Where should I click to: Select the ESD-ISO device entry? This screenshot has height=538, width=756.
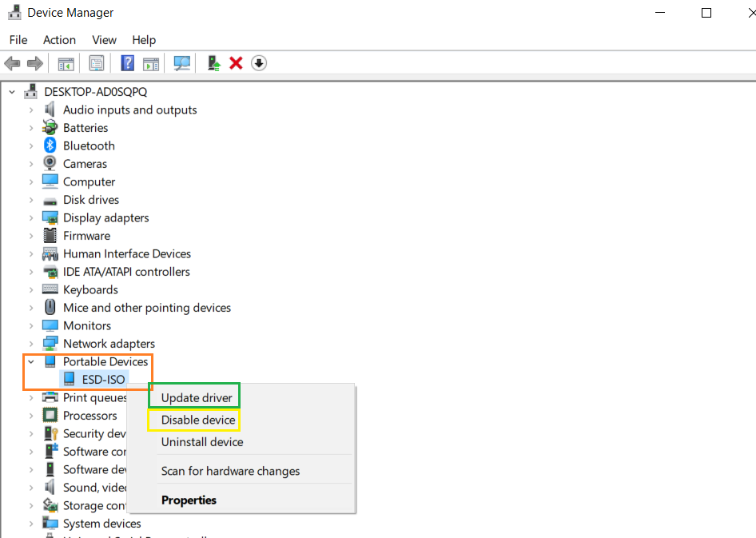tap(104, 379)
